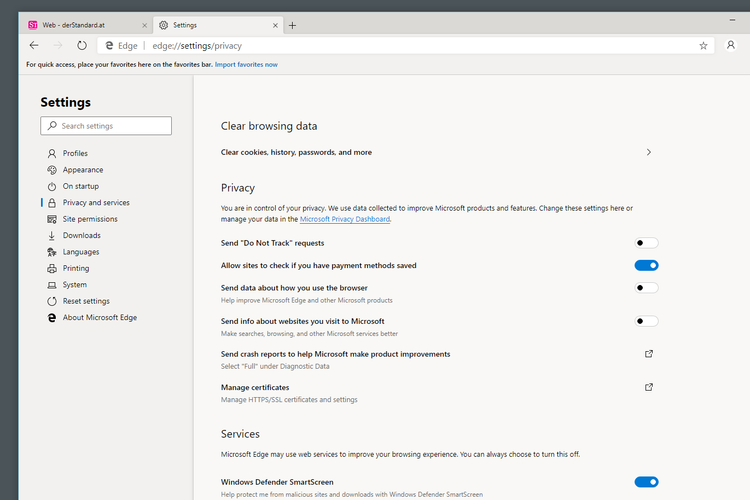
Task: Switch to Web - derStandard.at tab
Action: (86, 25)
